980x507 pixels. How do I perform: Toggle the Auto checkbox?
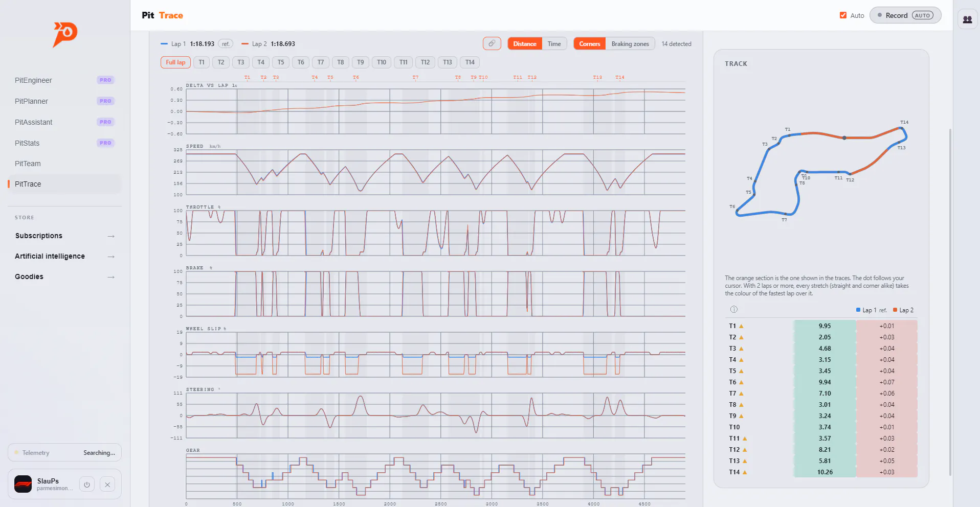click(x=843, y=15)
